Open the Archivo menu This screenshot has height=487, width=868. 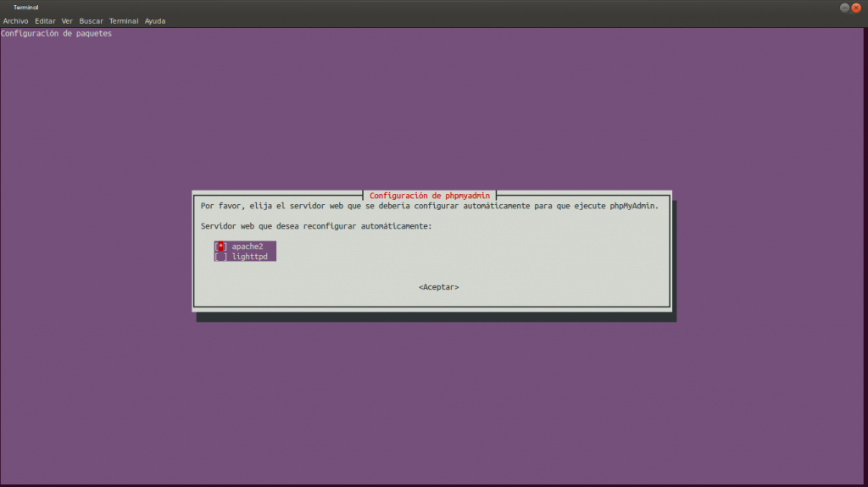pyautogui.click(x=15, y=21)
